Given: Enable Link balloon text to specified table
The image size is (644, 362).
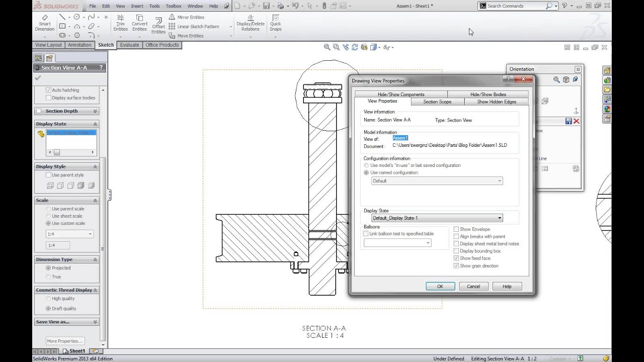Looking at the screenshot, I should tap(366, 234).
